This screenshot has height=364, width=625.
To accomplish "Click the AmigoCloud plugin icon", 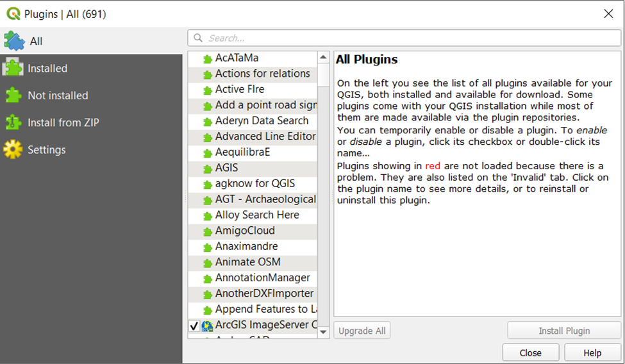I will point(207,231).
